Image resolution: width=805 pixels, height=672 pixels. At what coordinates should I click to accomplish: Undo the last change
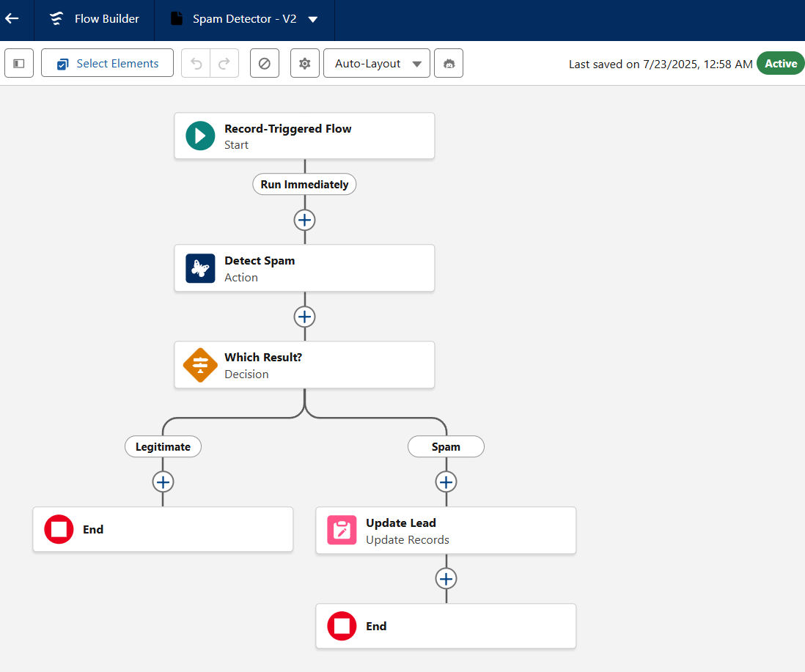pyautogui.click(x=196, y=63)
